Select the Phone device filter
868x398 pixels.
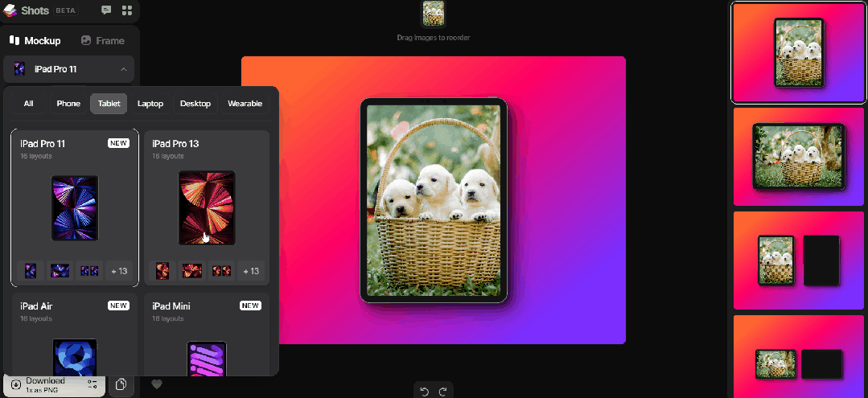coord(68,104)
